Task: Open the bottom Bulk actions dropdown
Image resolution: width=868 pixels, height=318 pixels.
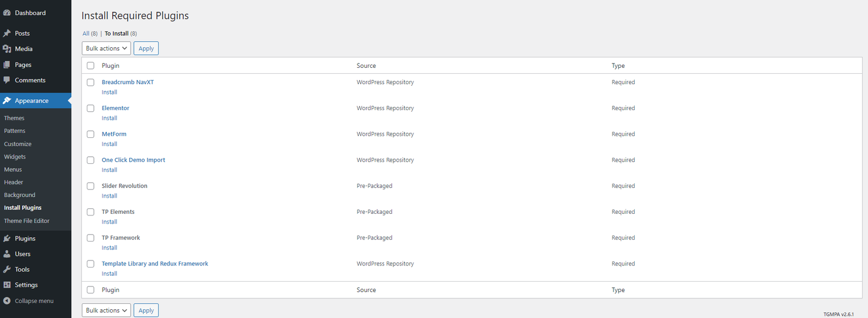Action: pyautogui.click(x=106, y=310)
